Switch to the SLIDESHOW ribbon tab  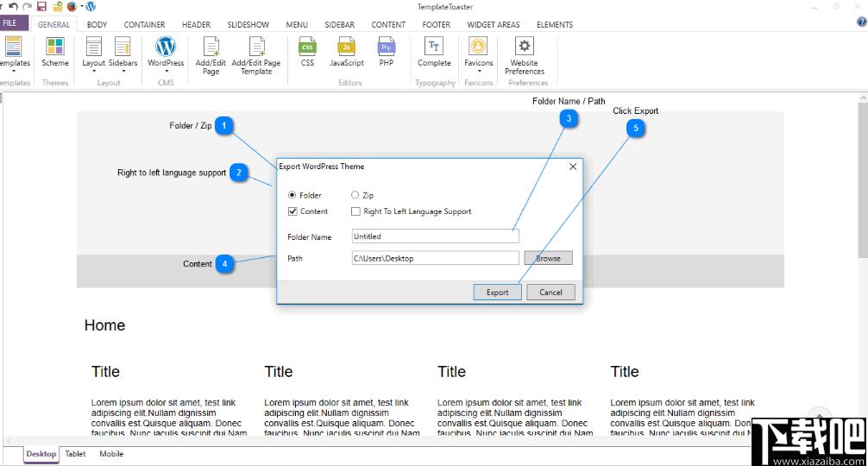point(248,25)
